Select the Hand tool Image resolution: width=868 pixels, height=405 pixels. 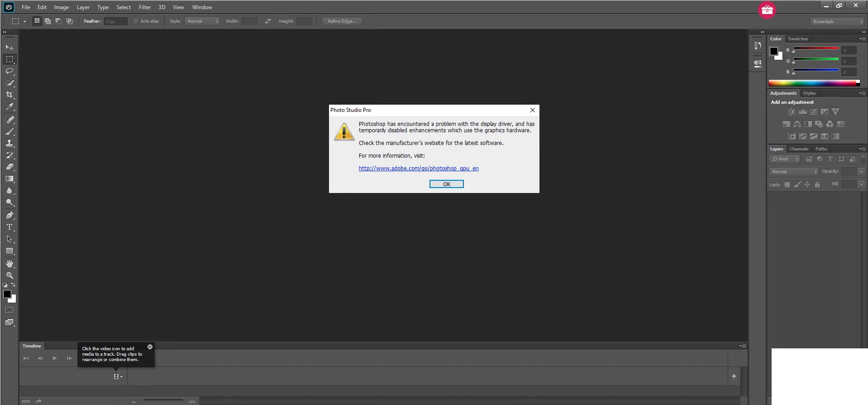10,264
